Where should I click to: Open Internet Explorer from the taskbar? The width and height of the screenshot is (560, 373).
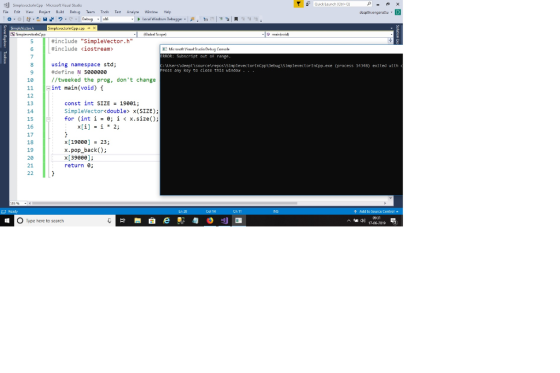[x=166, y=221]
